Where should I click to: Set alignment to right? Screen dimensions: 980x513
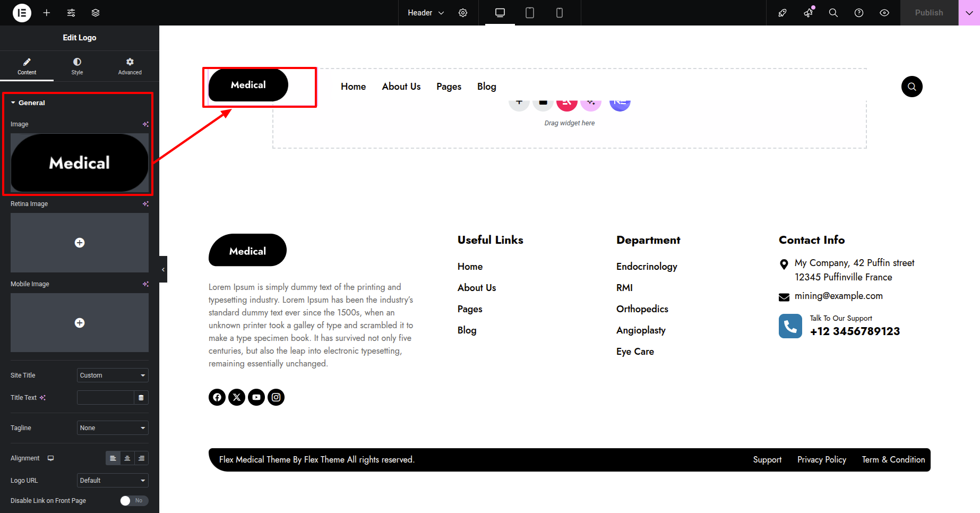[x=141, y=458]
